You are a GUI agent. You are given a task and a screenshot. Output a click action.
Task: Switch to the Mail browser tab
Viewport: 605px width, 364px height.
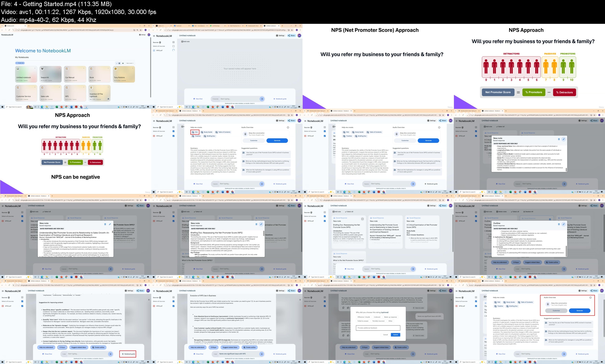click(200, 26)
